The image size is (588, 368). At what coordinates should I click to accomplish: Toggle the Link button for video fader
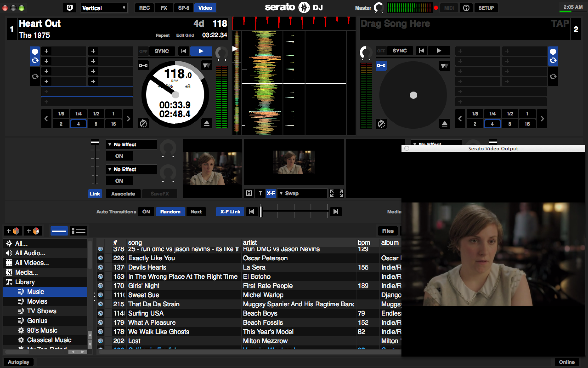coord(95,194)
